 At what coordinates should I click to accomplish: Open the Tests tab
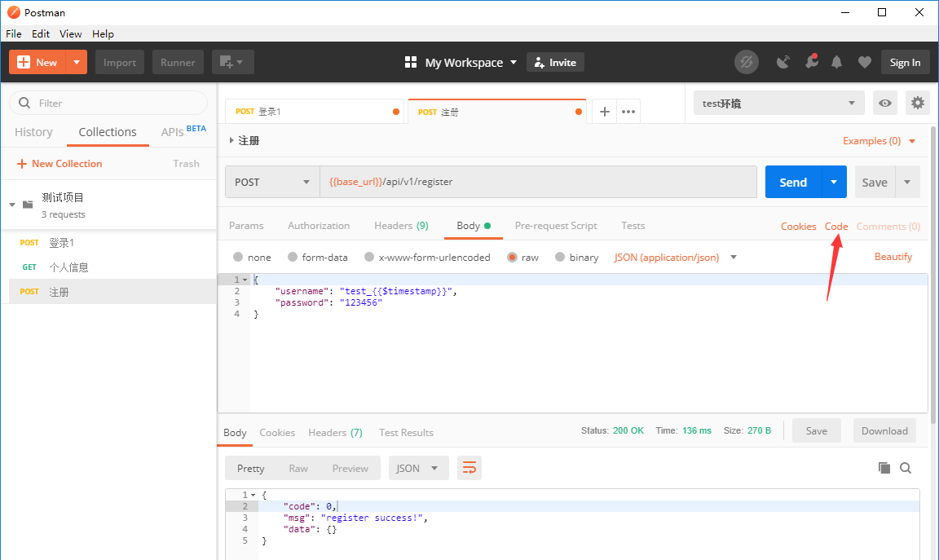point(633,226)
